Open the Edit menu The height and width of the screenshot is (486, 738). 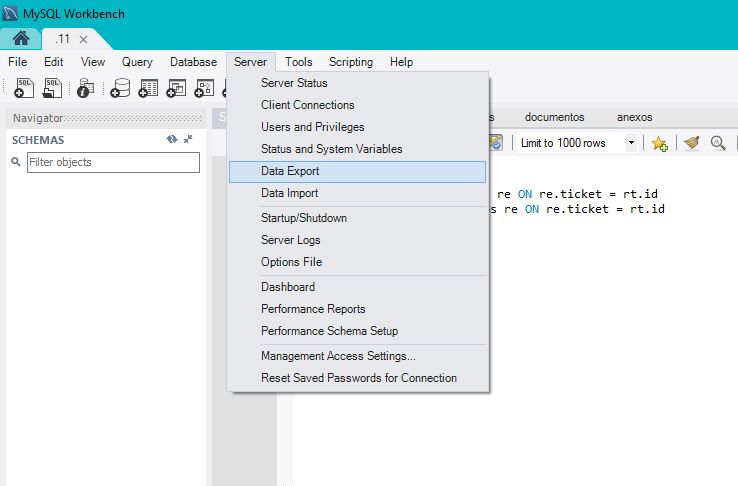54,62
